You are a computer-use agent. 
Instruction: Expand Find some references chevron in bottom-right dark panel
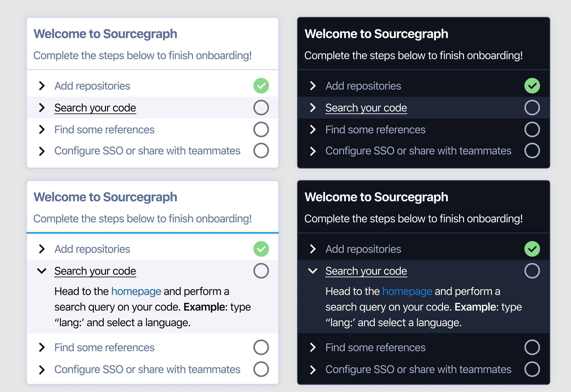pos(312,347)
